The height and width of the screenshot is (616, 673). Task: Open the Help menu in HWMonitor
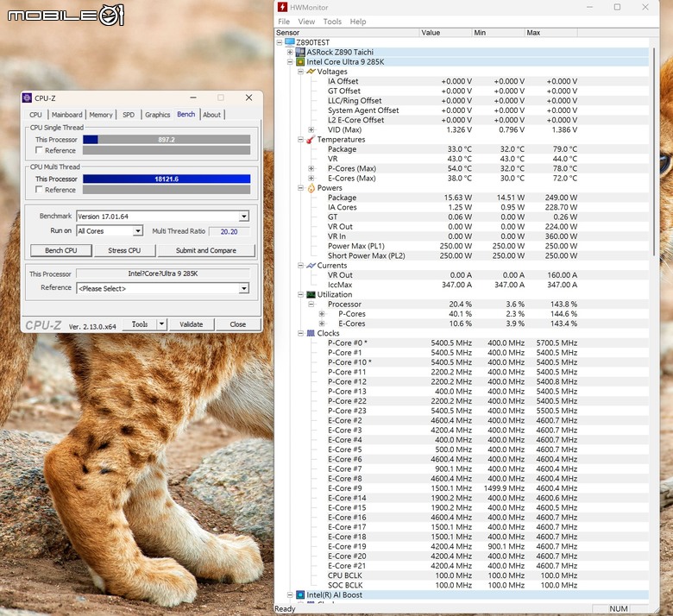point(358,22)
